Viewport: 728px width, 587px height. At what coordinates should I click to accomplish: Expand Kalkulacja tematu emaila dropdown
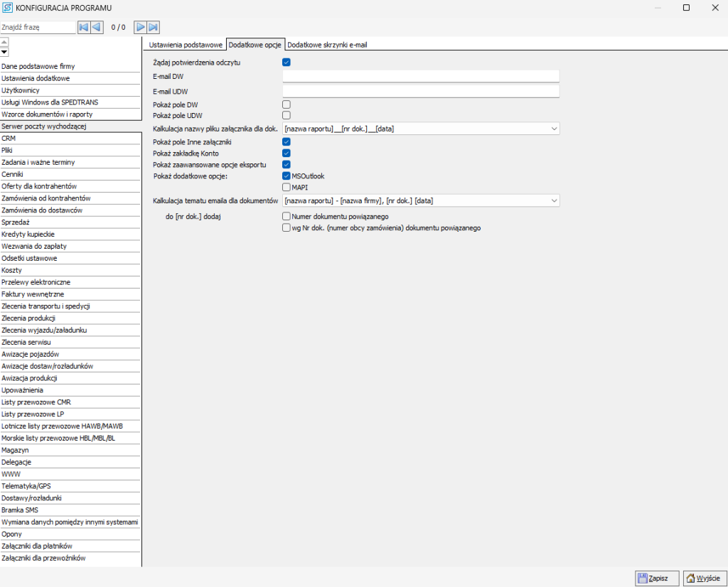pos(553,201)
